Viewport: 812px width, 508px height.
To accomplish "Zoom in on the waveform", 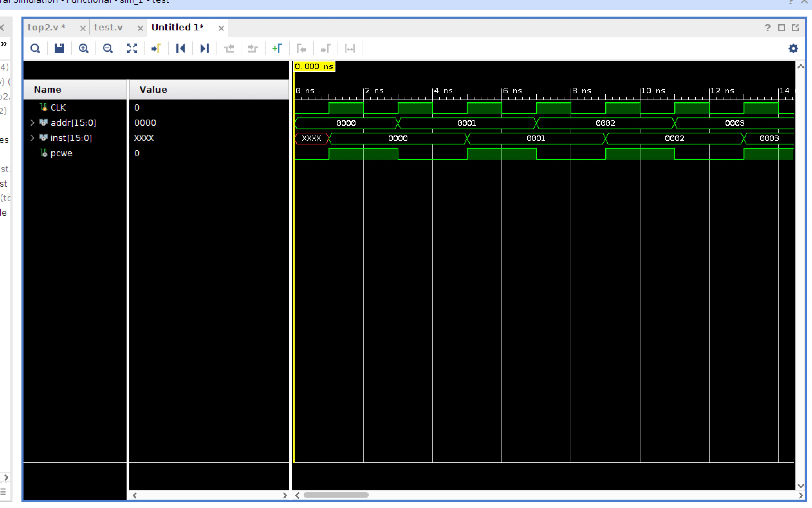I will (x=83, y=48).
